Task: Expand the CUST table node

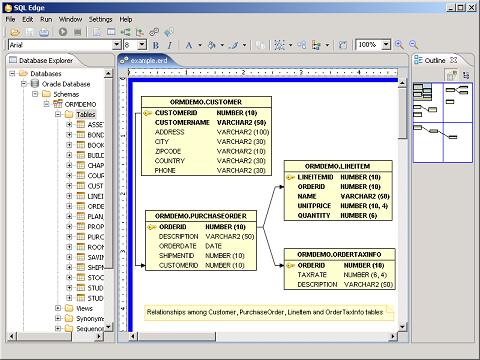Action: (69, 186)
